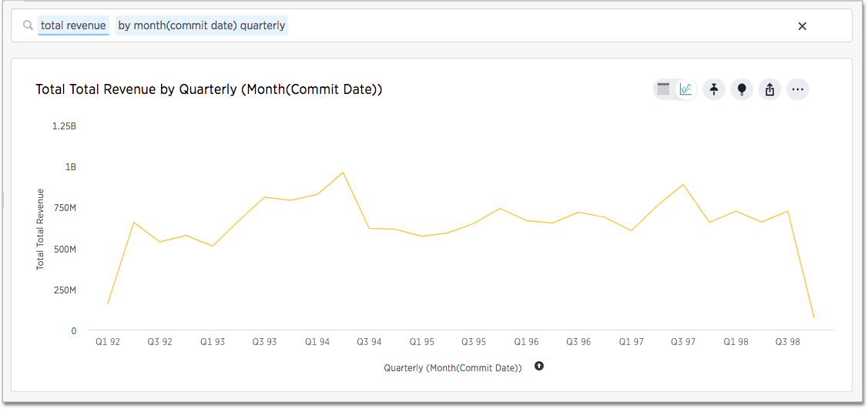Select 'by month(commit date) quarterly' search phrase
Viewport: 868px width, 409px height.
click(x=201, y=25)
